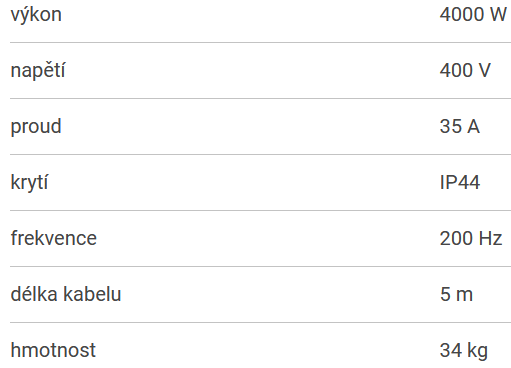Select the 400 V value

(x=465, y=70)
